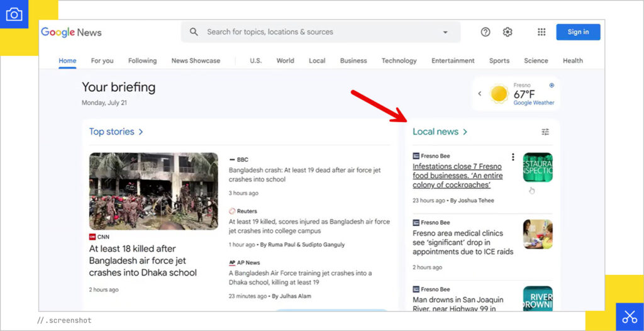644x331 pixels.
Task: Click author name Julhas Alam
Action: pos(296,296)
